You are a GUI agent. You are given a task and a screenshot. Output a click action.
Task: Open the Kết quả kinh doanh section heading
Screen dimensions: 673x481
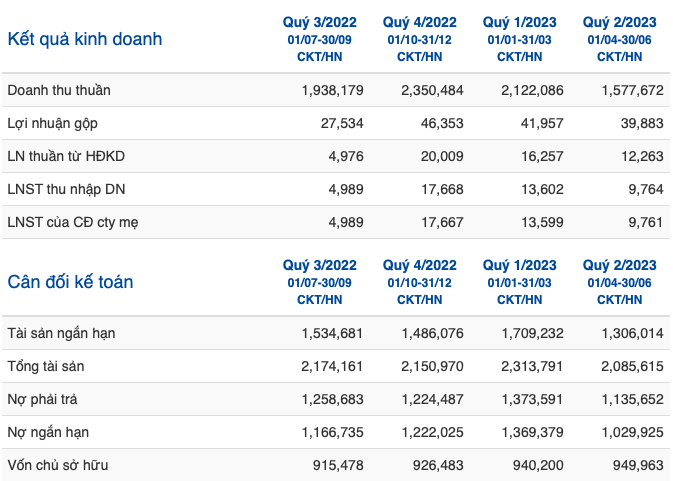pos(85,39)
